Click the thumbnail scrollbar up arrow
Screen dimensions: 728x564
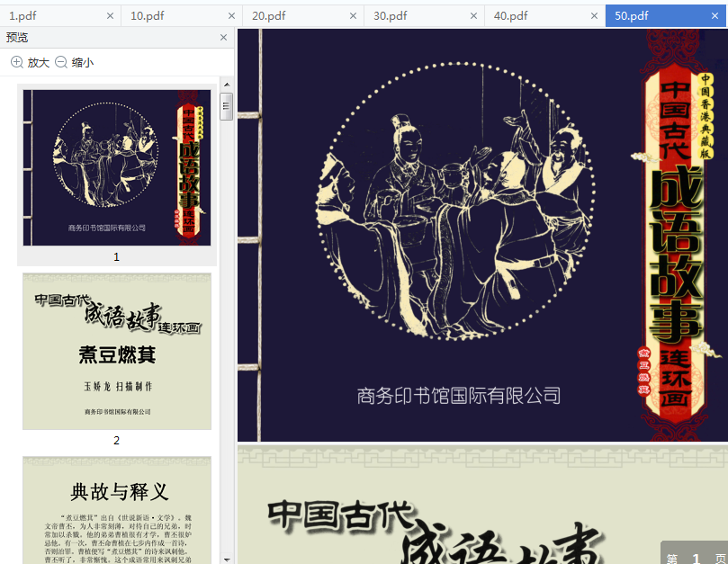[227, 85]
